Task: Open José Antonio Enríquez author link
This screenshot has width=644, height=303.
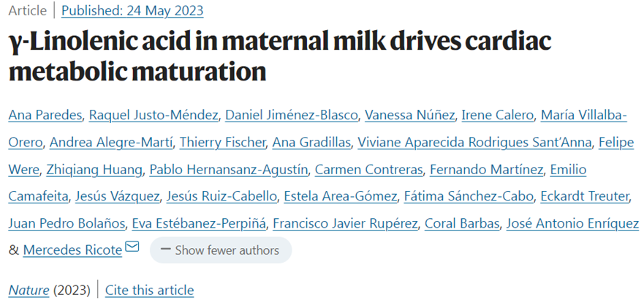Action: [572, 223]
